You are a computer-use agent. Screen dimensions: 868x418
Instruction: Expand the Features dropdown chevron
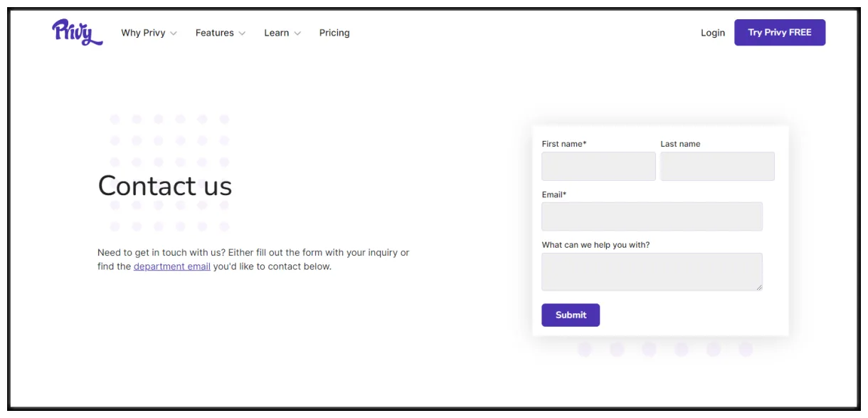pos(242,33)
